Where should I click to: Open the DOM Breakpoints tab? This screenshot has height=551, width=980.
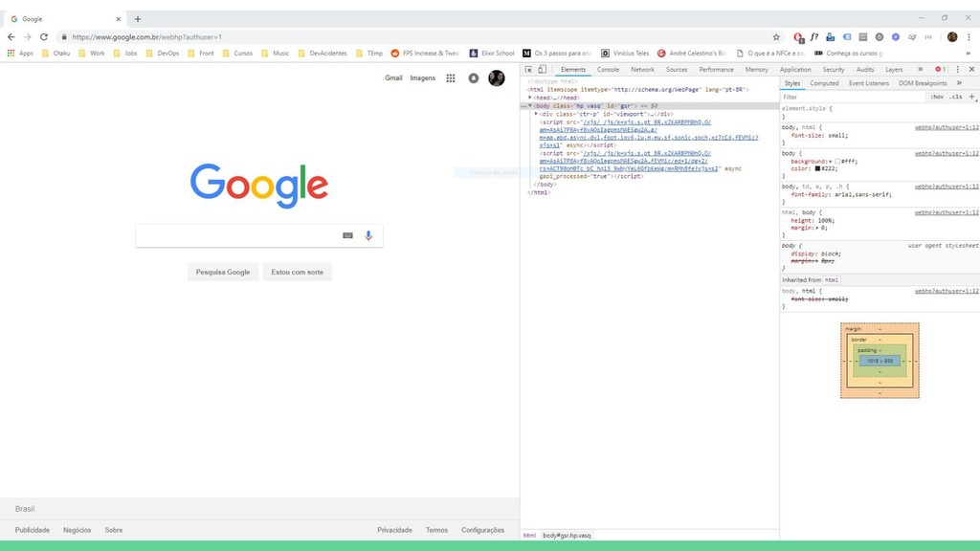(923, 83)
